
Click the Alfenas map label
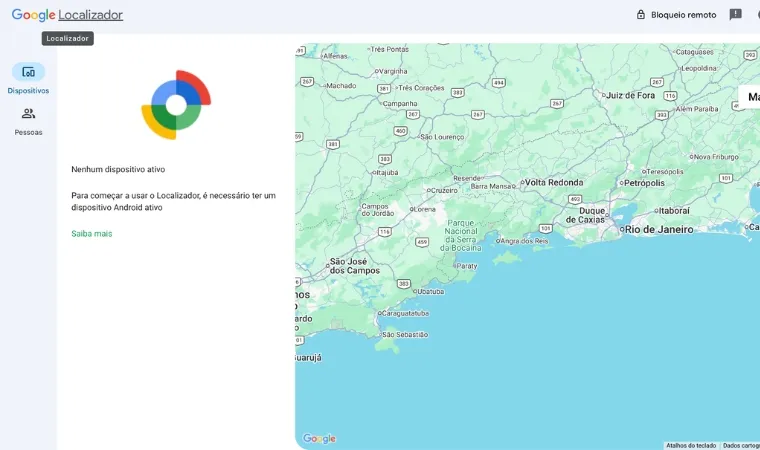[x=335, y=56]
